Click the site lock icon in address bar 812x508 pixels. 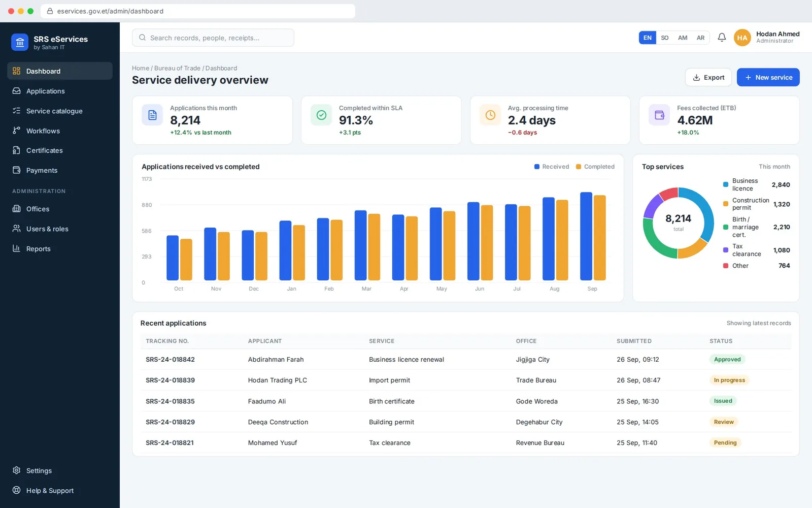point(50,11)
